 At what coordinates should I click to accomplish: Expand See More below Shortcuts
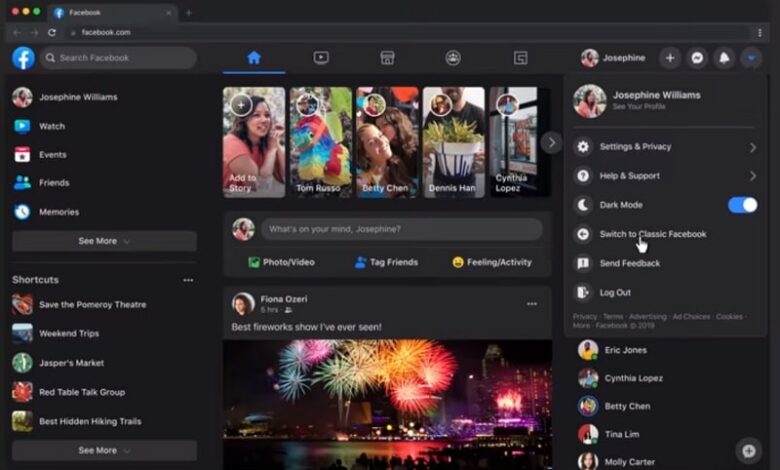[104, 451]
